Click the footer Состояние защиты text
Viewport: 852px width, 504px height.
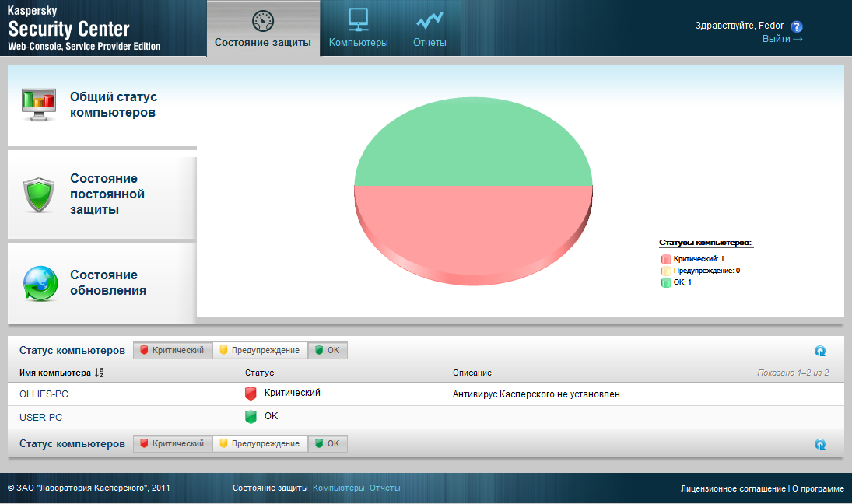pyautogui.click(x=270, y=488)
